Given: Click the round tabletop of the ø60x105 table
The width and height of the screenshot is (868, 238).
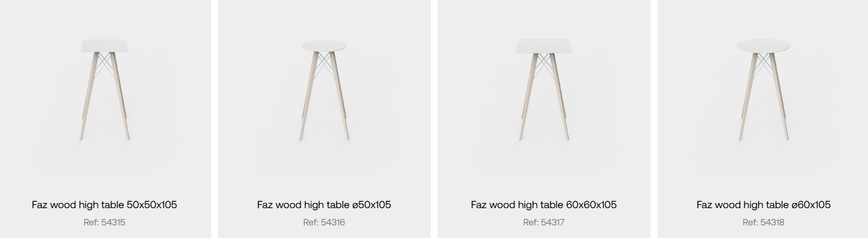Looking at the screenshot, I should pyautogui.click(x=764, y=46).
